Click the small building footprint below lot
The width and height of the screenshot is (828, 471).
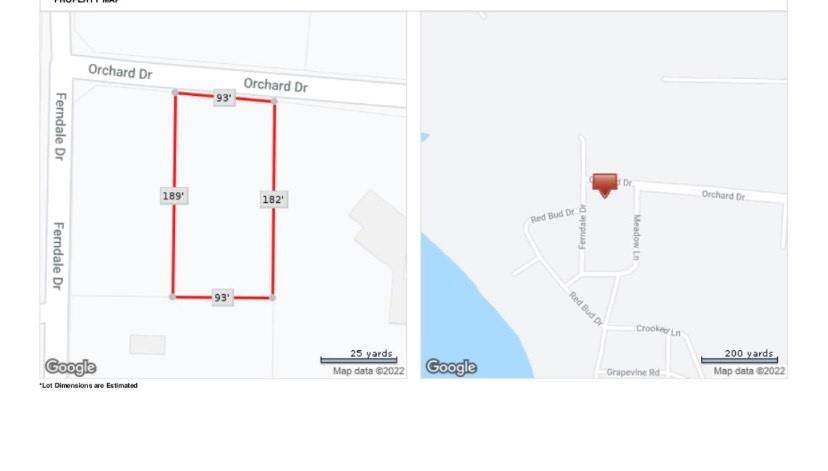147,344
